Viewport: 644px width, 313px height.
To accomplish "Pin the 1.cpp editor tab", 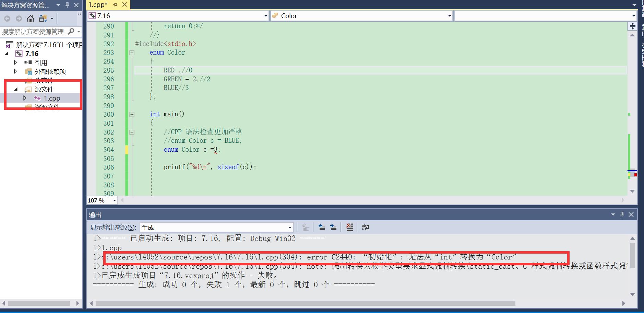I will (x=115, y=5).
